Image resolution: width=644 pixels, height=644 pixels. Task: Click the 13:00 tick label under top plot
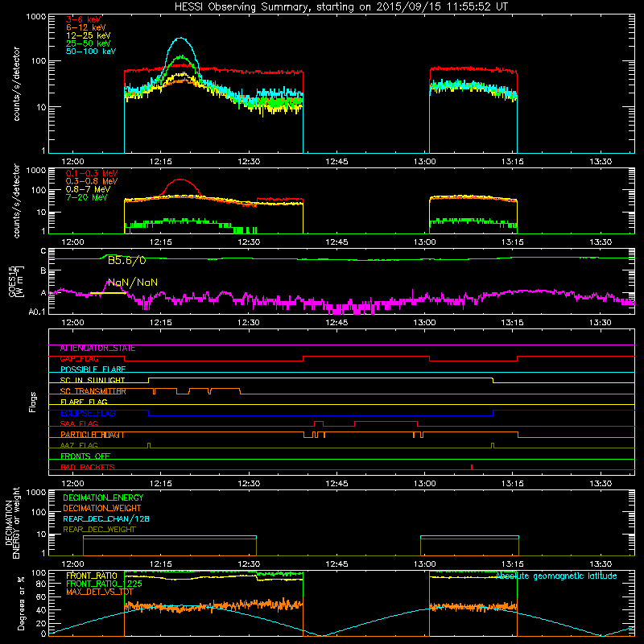pyautogui.click(x=424, y=162)
